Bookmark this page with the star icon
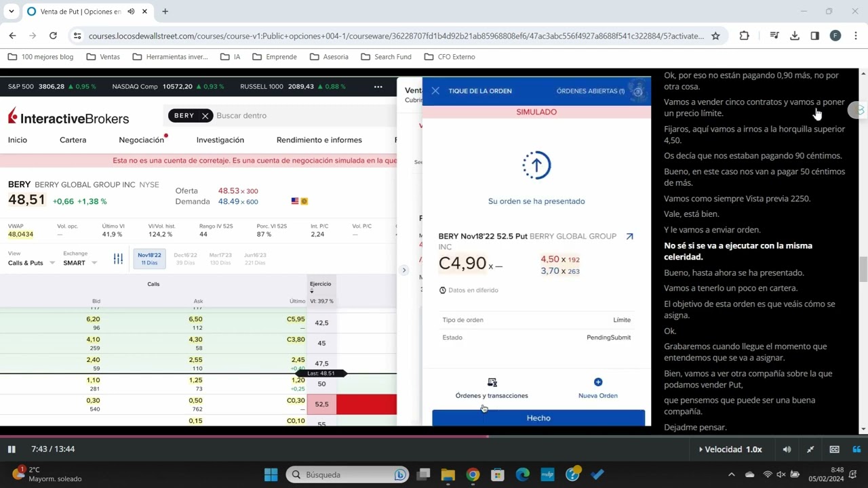Screen dimensions: 868x488 (x=715, y=36)
